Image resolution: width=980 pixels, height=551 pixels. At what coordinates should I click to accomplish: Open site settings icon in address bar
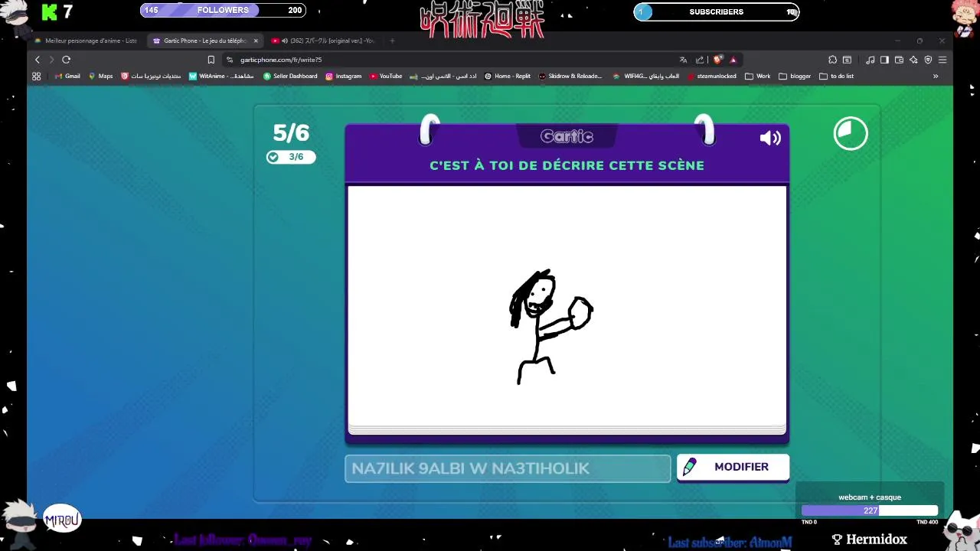point(229,60)
